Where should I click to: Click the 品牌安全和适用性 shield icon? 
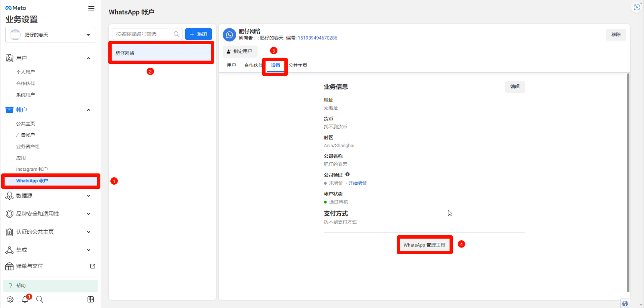9,214
